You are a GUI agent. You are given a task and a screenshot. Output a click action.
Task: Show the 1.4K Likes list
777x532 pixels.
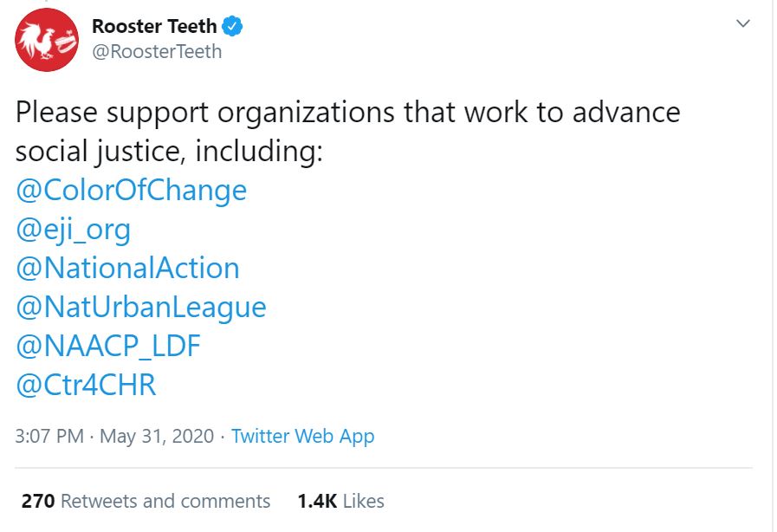[340, 501]
